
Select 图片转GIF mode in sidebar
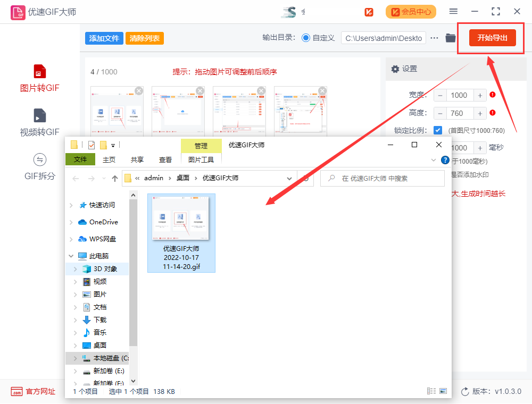coord(39,79)
